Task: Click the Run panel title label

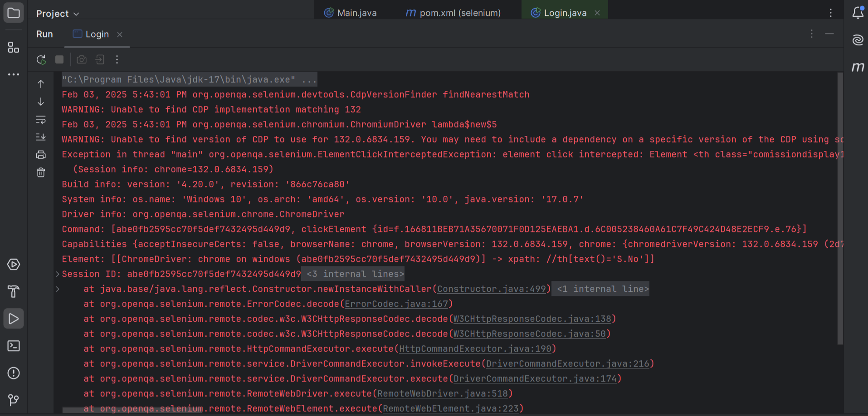Action: click(x=44, y=34)
